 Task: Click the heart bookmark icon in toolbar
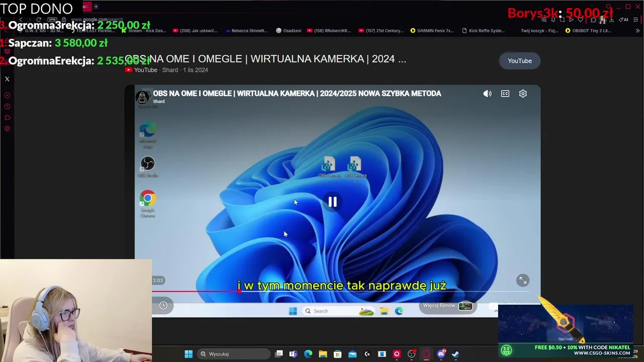[580, 20]
